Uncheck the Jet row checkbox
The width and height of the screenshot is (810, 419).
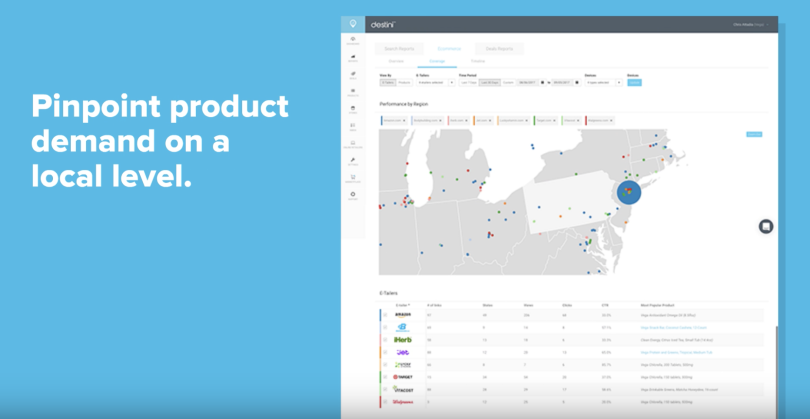385,352
